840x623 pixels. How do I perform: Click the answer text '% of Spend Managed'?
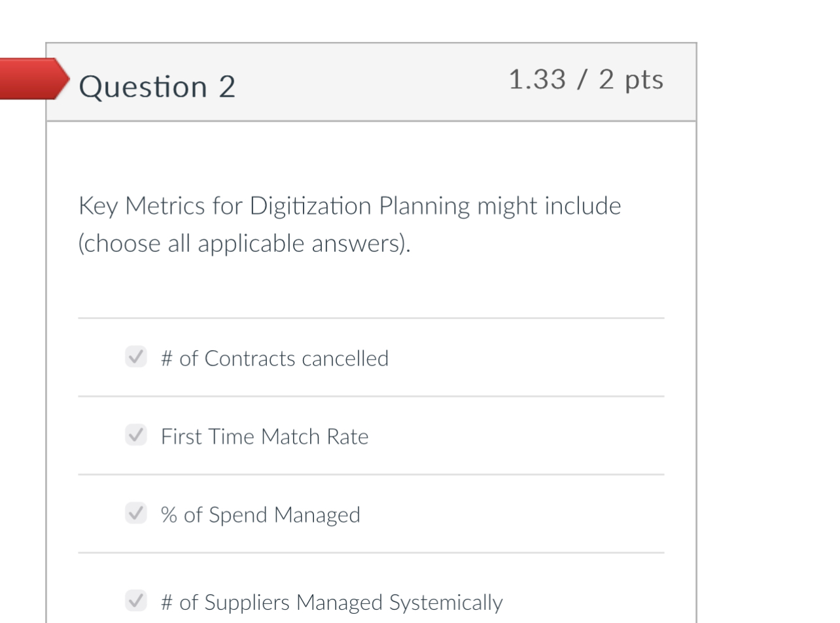click(260, 514)
